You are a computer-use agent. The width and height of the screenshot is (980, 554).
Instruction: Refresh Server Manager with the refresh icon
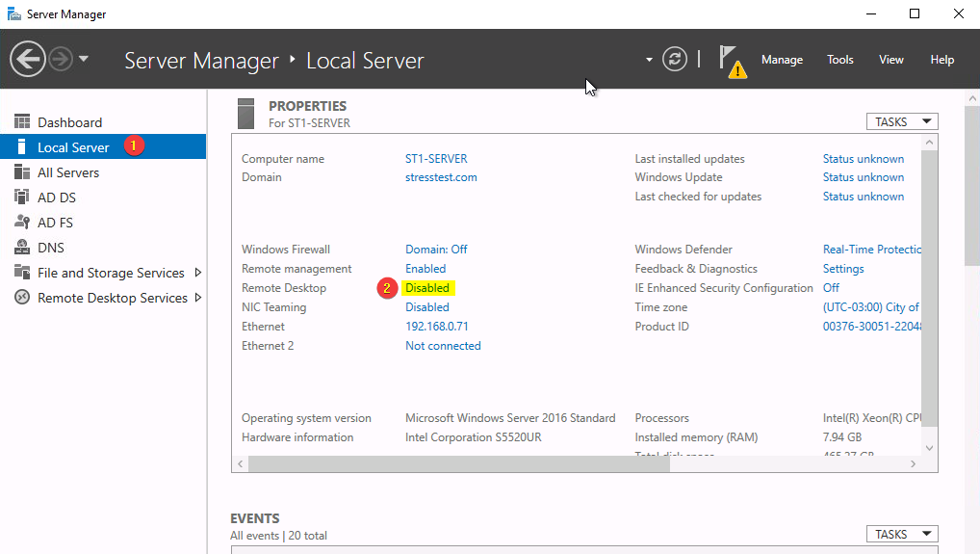point(675,60)
